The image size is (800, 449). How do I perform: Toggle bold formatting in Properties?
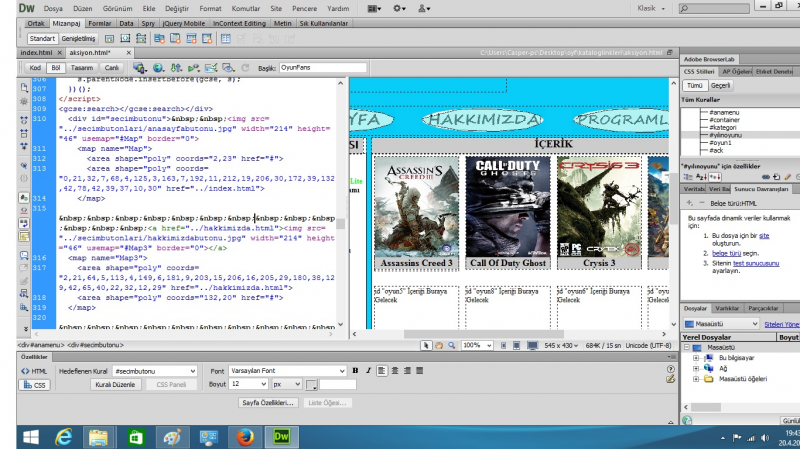pyautogui.click(x=355, y=370)
